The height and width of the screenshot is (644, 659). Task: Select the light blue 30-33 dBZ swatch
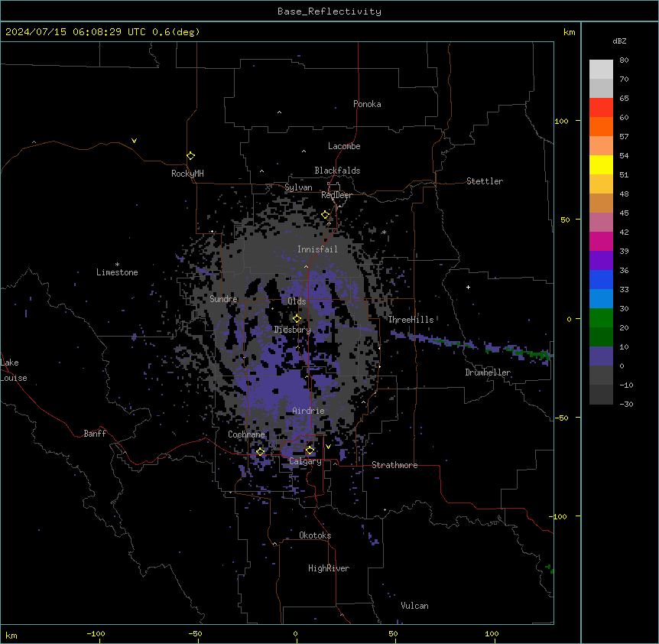click(601, 298)
